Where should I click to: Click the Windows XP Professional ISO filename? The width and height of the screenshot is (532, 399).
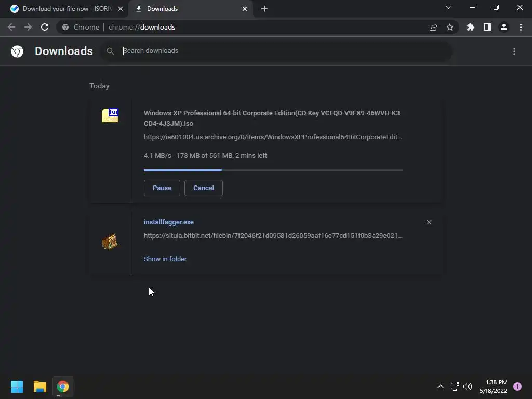(272, 118)
